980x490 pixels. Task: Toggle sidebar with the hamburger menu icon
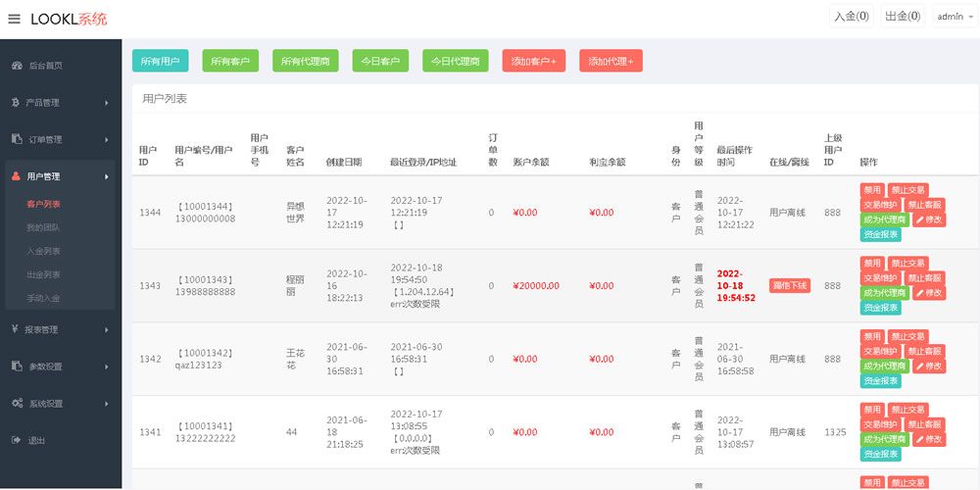pyautogui.click(x=14, y=19)
